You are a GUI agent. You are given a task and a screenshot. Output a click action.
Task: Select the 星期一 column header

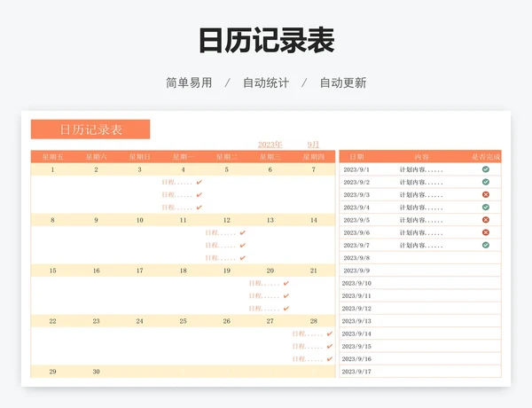(x=184, y=157)
